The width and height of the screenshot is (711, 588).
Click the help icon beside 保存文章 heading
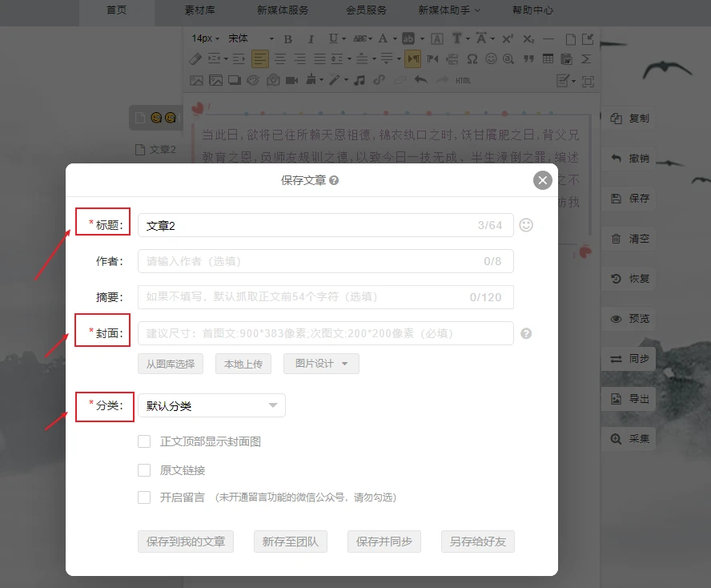point(334,181)
